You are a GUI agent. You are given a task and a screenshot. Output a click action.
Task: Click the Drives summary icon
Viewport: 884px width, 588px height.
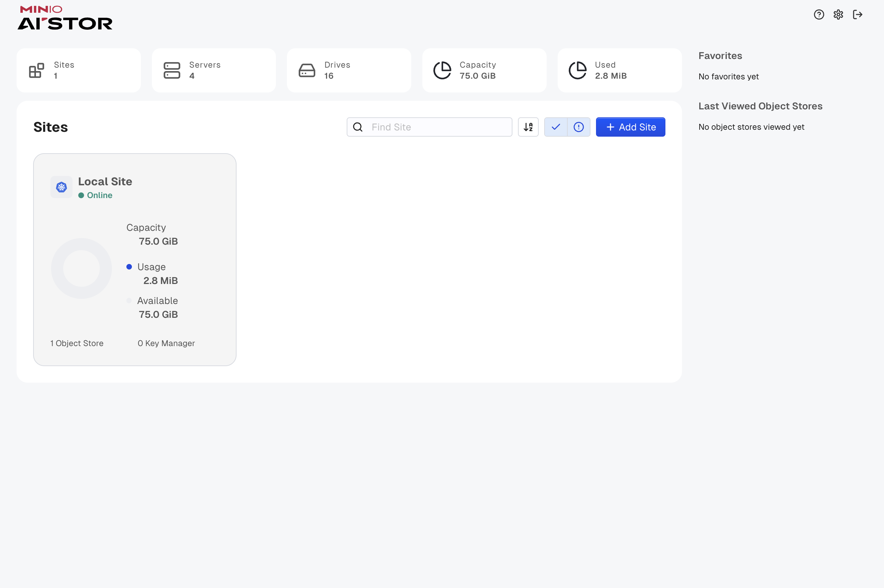pyautogui.click(x=307, y=70)
